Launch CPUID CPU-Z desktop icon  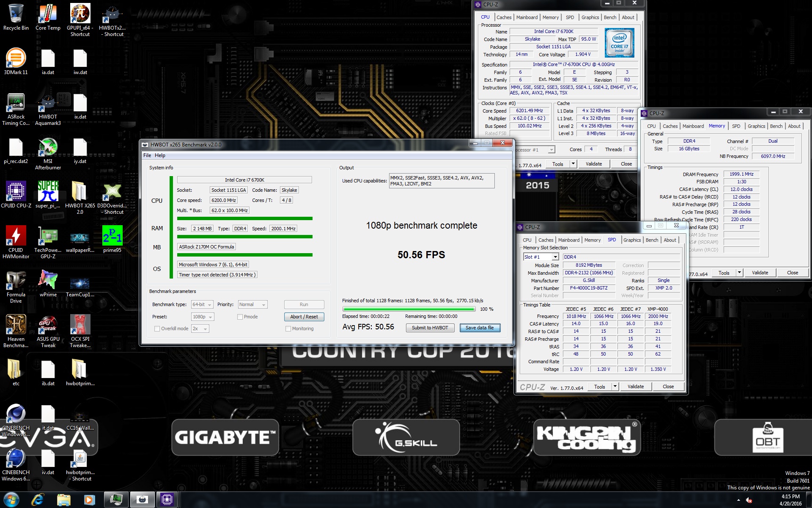[x=16, y=195]
